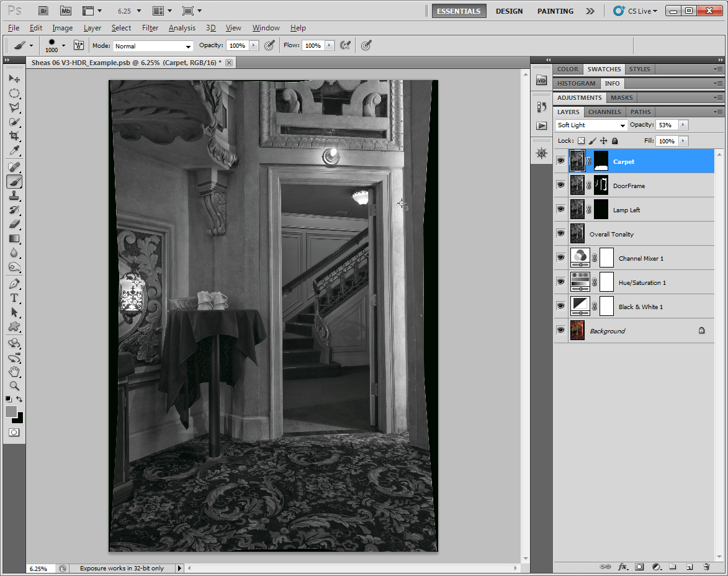The height and width of the screenshot is (576, 728).
Task: Select the Elliptical Marquee tool
Action: coord(14,93)
